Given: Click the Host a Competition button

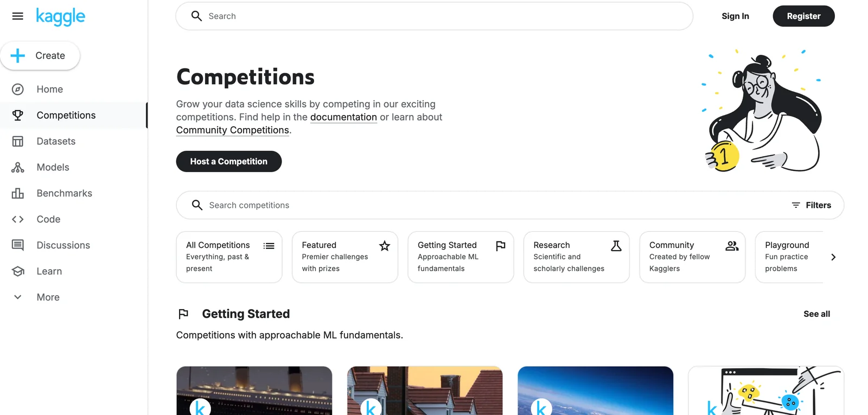Looking at the screenshot, I should point(228,162).
